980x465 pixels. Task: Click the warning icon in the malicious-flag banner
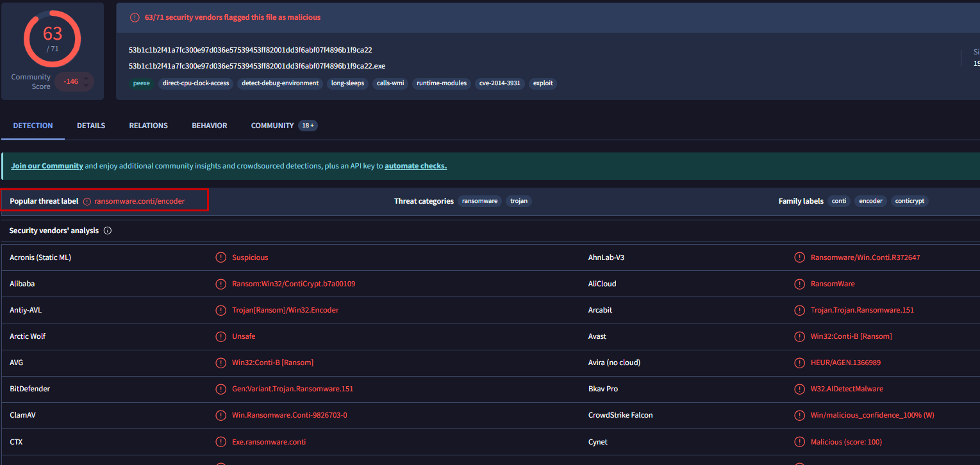click(135, 17)
